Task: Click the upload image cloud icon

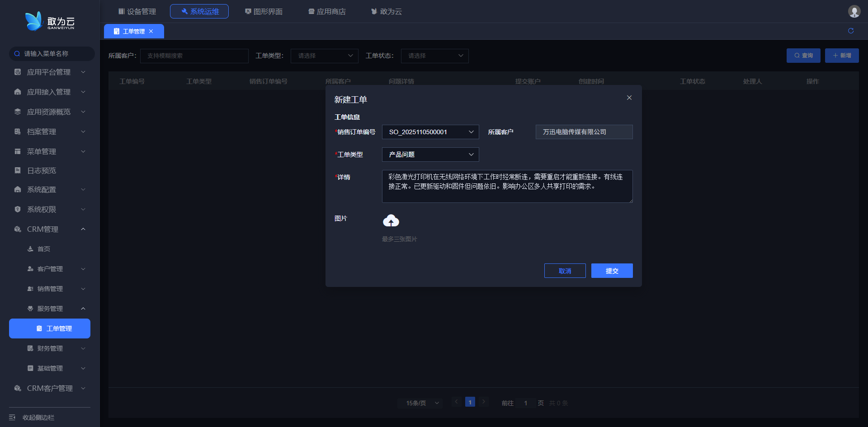Action: click(x=391, y=221)
